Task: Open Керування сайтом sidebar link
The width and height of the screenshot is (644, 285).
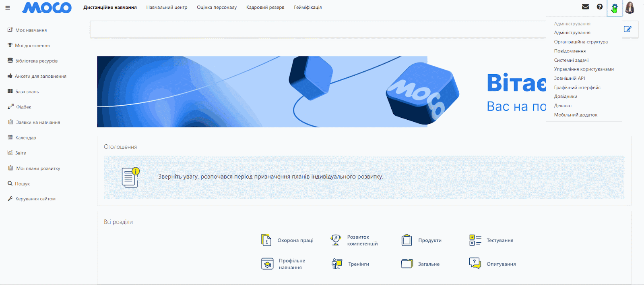Action: [x=35, y=199]
